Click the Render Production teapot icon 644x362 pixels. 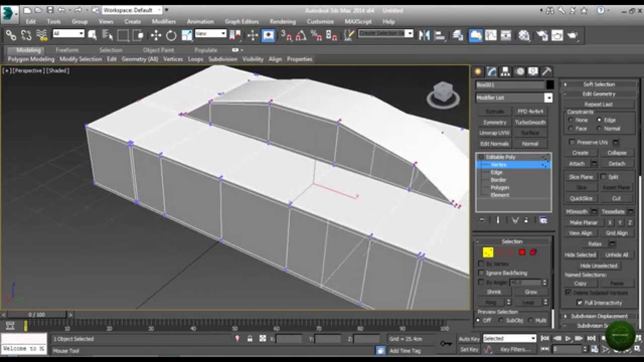pos(572,35)
